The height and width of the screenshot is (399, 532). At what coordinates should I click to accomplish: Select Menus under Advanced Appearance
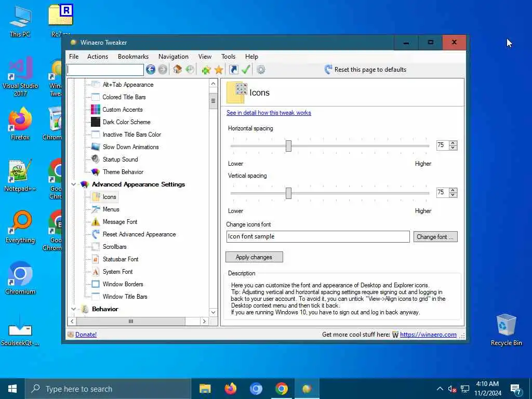click(111, 209)
